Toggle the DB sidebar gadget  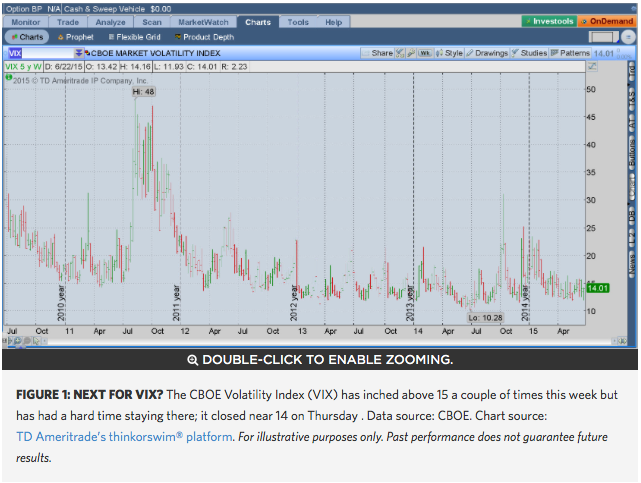point(632,216)
